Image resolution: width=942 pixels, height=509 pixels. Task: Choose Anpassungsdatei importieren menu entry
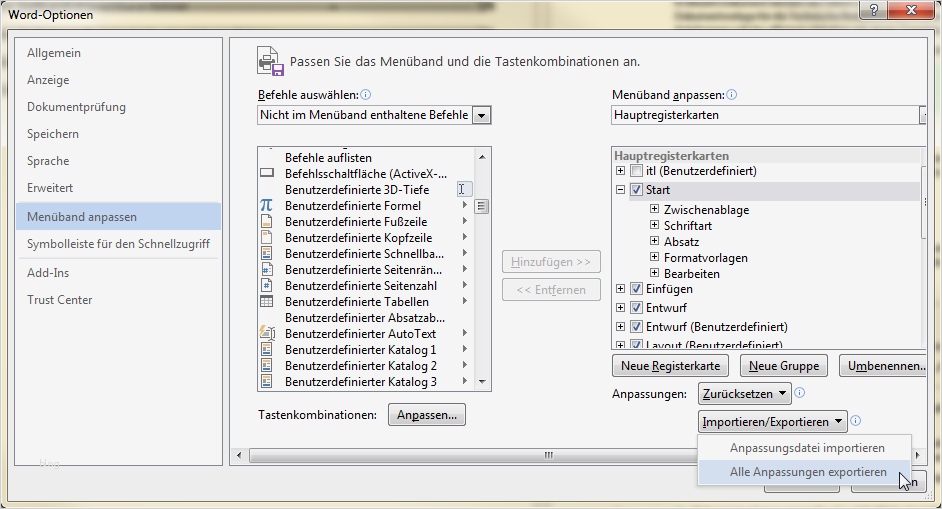[804, 448]
